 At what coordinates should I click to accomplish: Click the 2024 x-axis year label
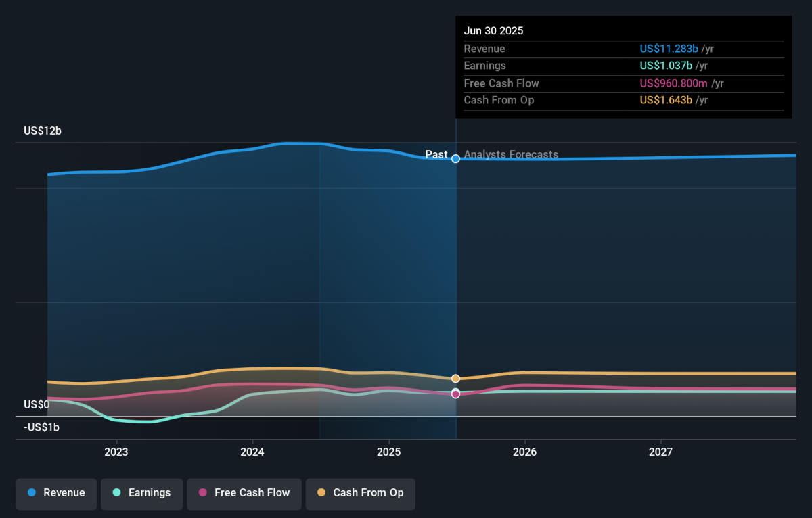(252, 451)
